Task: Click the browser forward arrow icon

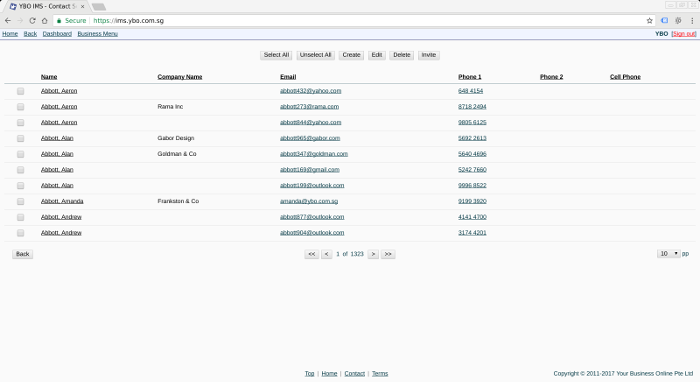Action: [x=20, y=21]
